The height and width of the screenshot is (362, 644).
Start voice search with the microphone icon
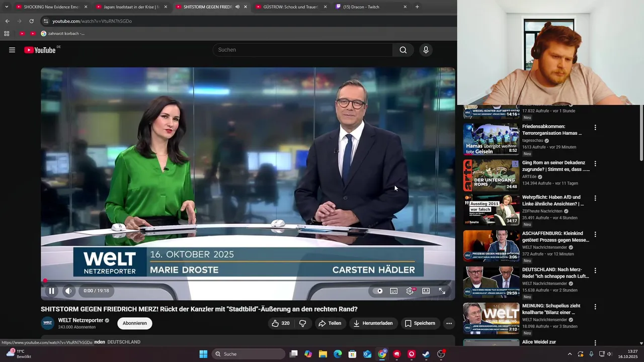click(426, 50)
